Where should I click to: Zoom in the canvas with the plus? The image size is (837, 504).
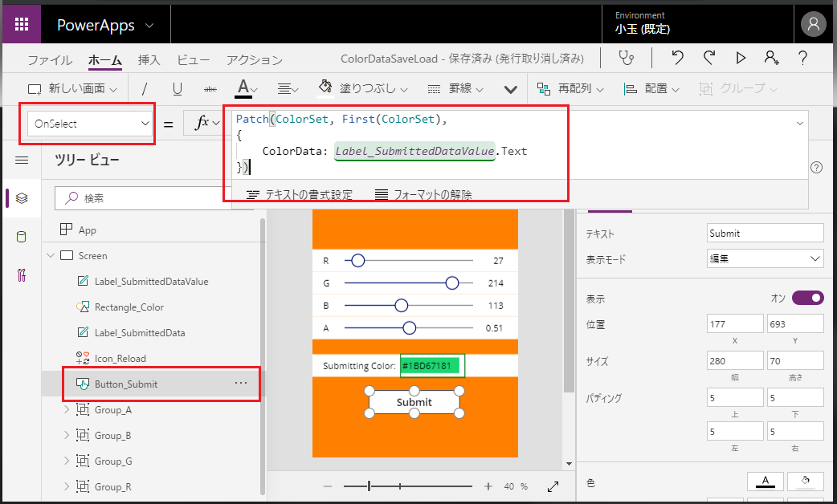[x=488, y=486]
